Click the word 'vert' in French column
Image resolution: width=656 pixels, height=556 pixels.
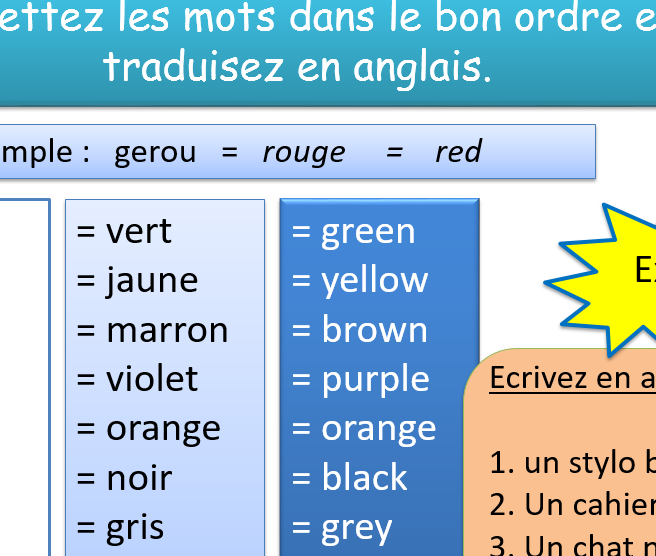pos(138,231)
